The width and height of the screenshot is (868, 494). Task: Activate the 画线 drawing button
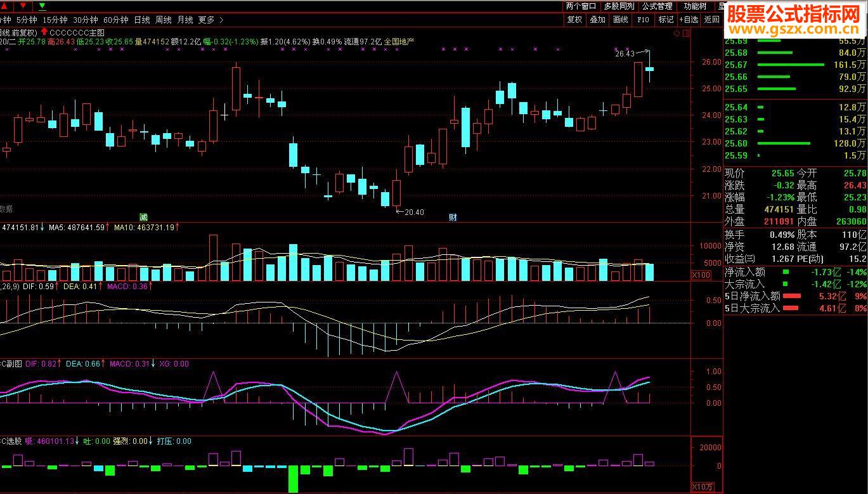621,20
